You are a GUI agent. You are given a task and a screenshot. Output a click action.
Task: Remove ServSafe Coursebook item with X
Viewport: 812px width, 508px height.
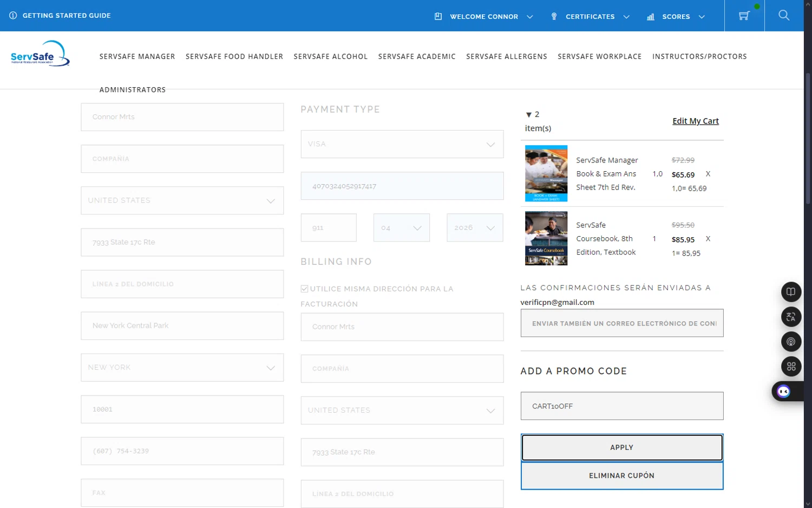(x=708, y=239)
